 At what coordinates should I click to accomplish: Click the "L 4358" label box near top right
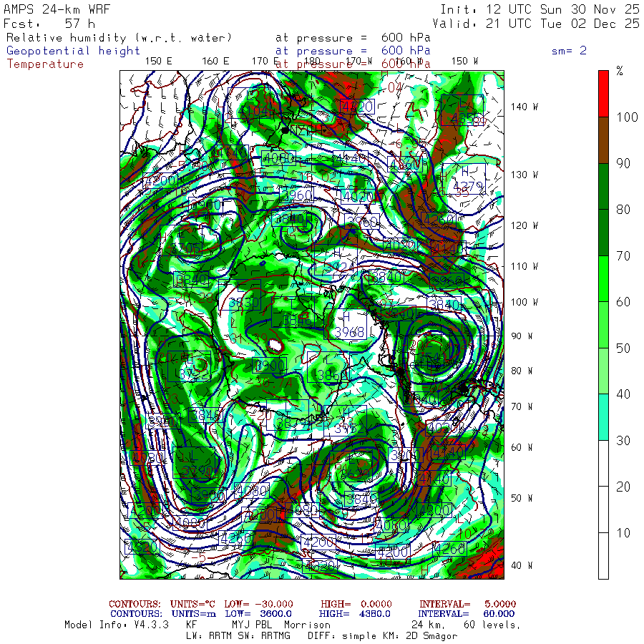[462, 110]
